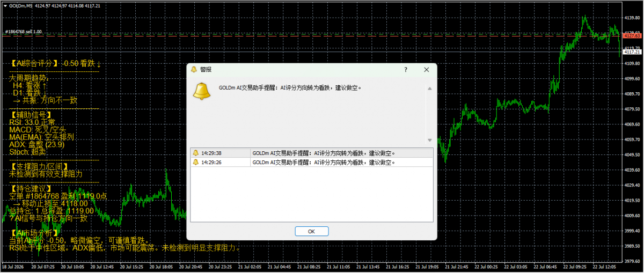This screenshot has height=273, width=644.
Task: Click the up arrow of the message scrollbar
Action: coord(429,88)
